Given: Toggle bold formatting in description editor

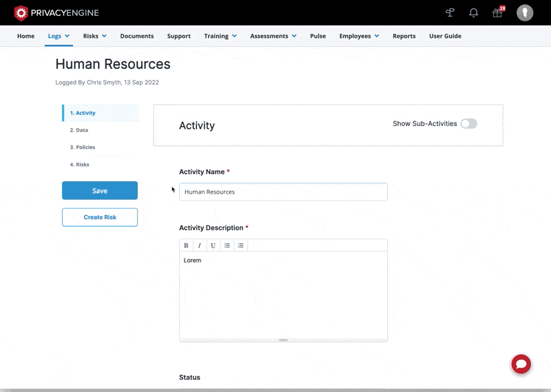Looking at the screenshot, I should click(x=186, y=245).
